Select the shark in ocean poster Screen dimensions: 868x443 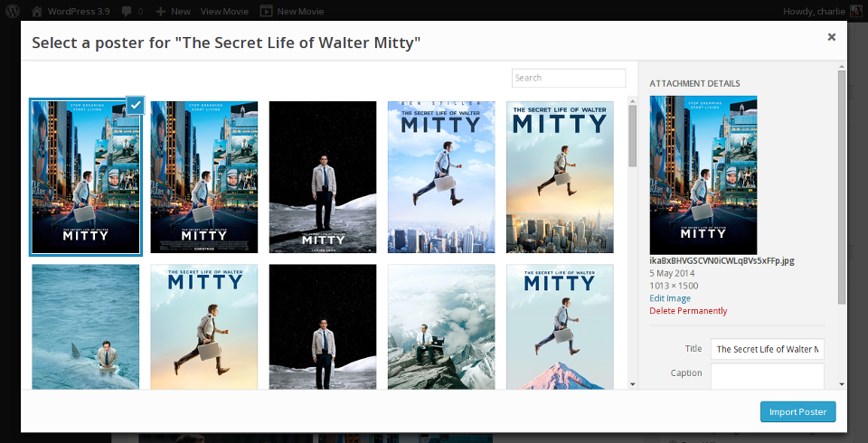(86, 326)
